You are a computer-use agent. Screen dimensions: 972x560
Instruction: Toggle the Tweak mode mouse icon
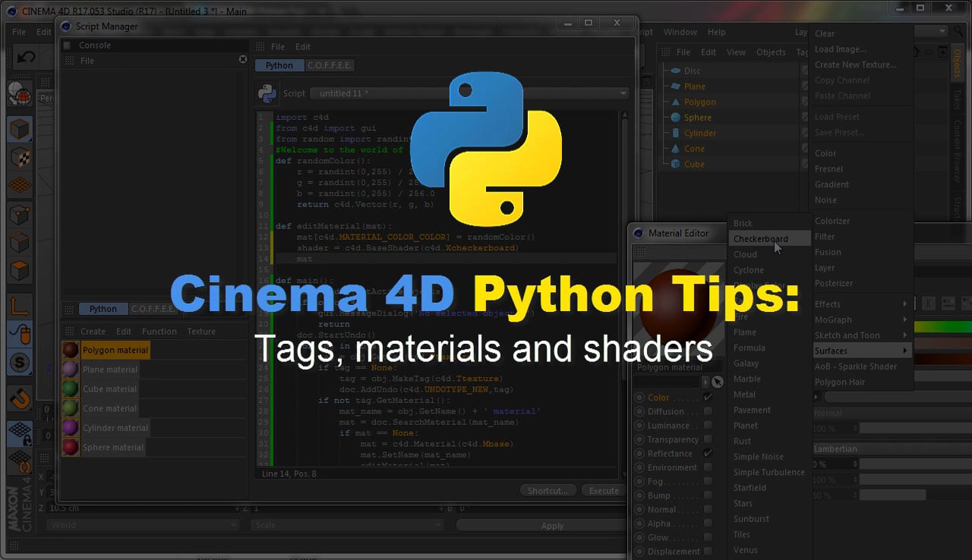click(20, 333)
